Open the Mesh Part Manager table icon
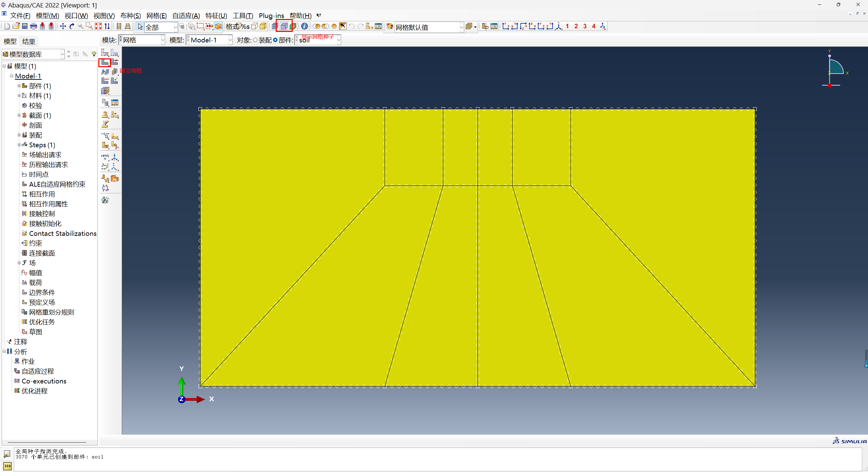 115,102
